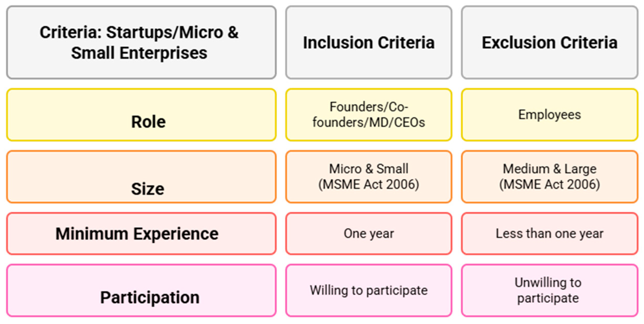The height and width of the screenshot is (324, 644).
Task: Click the yellow Role box
Action: [141, 115]
